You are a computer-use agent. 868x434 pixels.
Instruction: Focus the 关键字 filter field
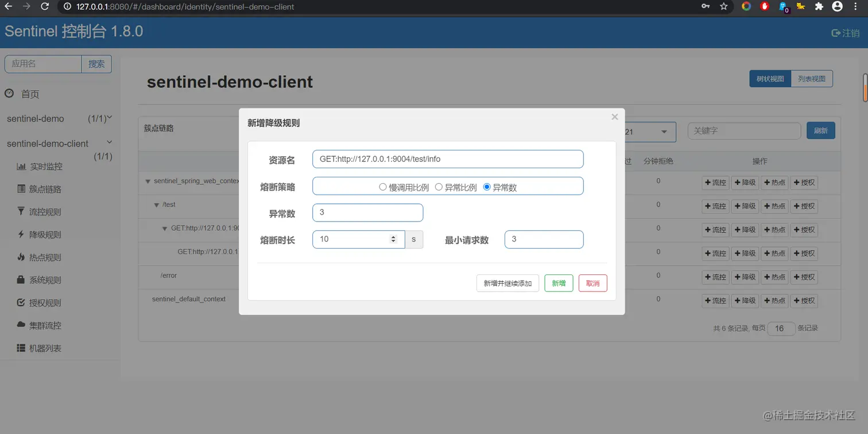point(744,131)
